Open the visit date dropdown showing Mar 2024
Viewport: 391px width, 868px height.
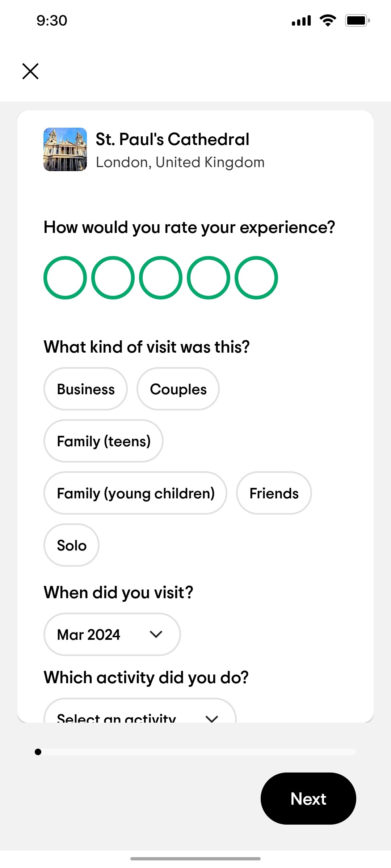click(x=112, y=634)
